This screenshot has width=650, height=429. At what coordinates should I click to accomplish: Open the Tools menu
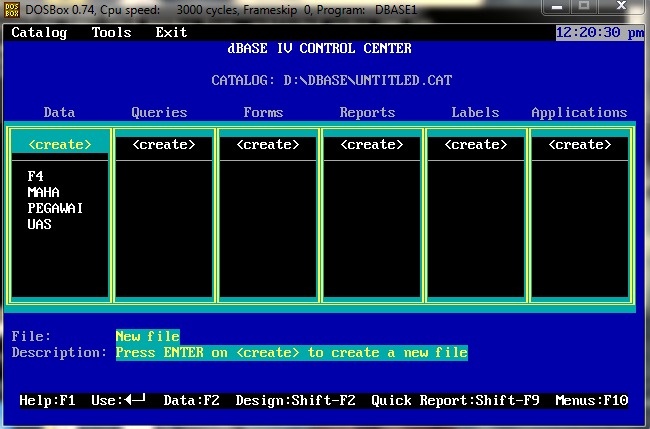point(111,32)
